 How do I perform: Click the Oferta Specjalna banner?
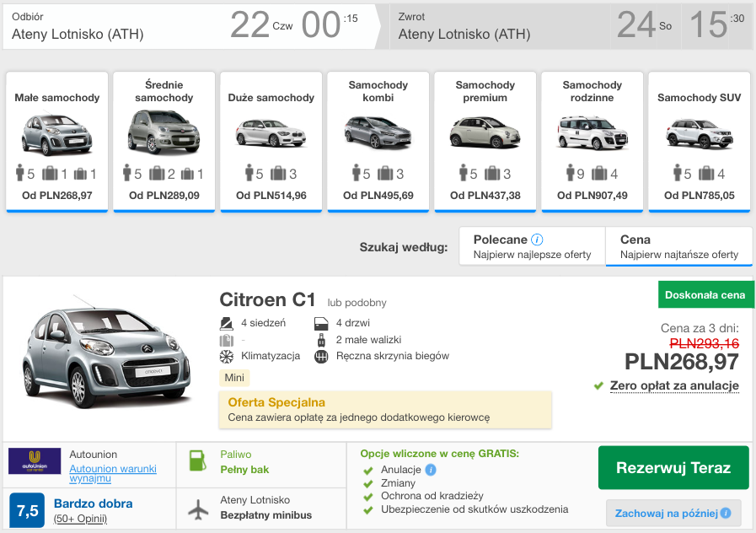pyautogui.click(x=385, y=410)
